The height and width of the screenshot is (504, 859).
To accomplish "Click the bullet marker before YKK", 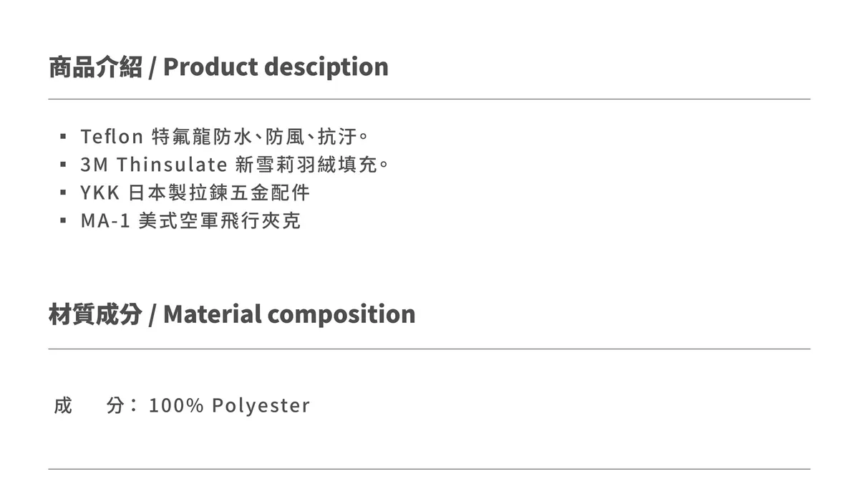I will [x=64, y=193].
